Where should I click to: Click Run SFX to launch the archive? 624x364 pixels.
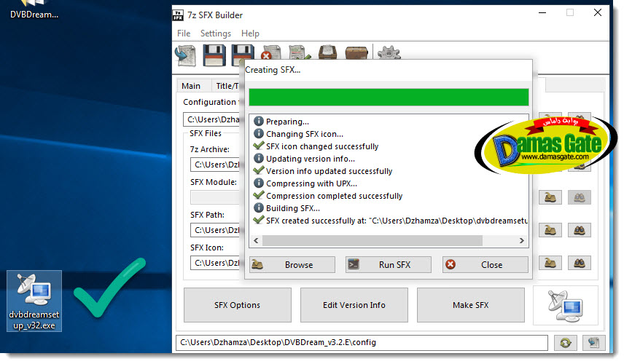coord(389,265)
